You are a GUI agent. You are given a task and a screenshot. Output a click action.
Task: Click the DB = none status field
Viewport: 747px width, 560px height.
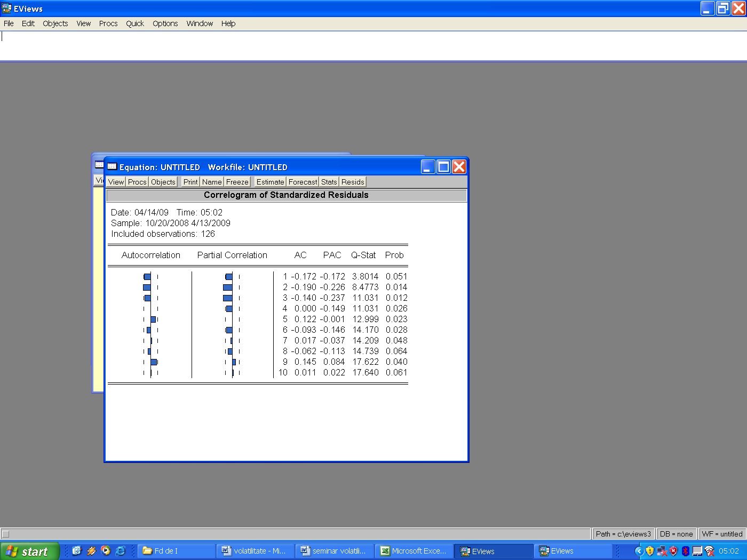tap(677, 534)
